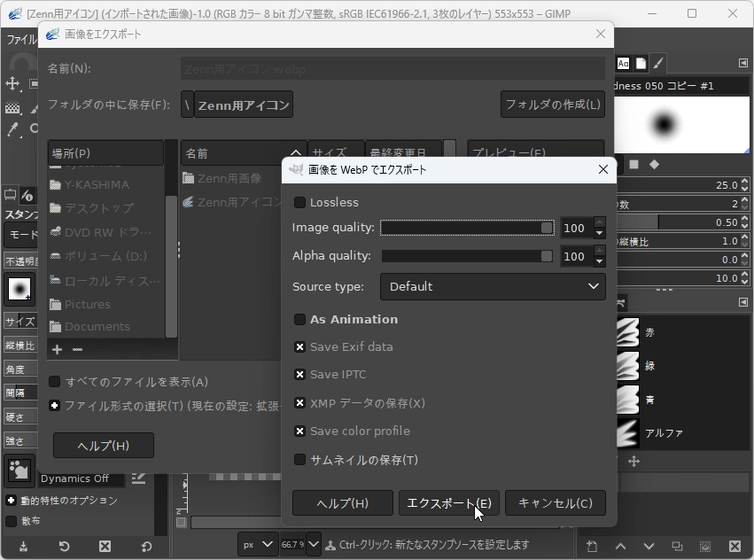Edit dynamics with the pencil icon
The image size is (754, 560).
point(139,478)
